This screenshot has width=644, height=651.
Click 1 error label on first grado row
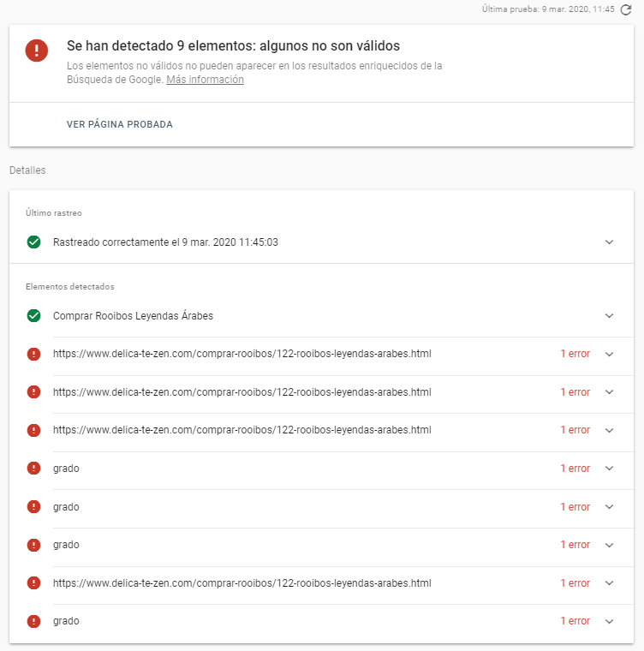(x=575, y=469)
